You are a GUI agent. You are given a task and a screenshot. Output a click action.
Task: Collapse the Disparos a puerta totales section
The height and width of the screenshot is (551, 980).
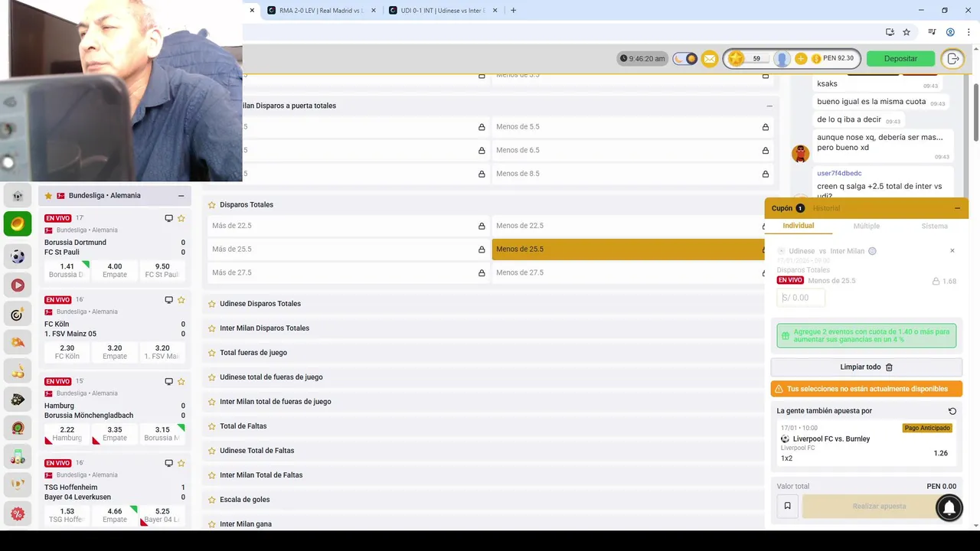point(769,106)
